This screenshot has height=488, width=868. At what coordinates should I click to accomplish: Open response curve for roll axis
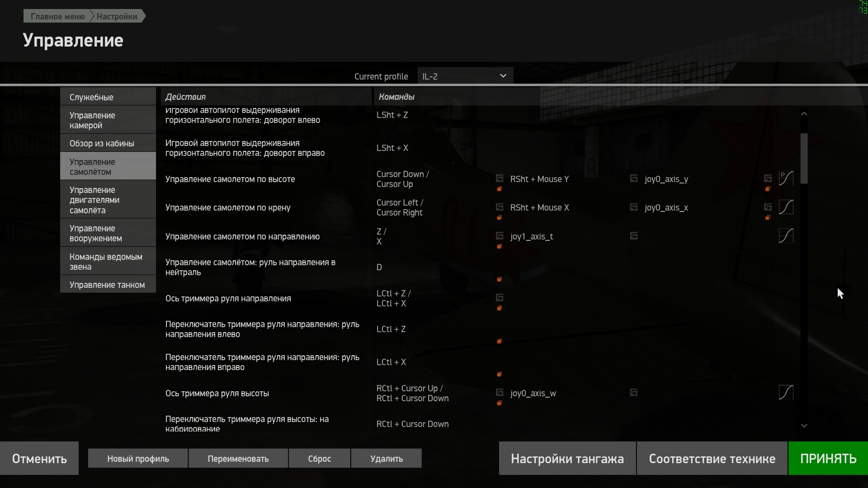click(x=786, y=207)
